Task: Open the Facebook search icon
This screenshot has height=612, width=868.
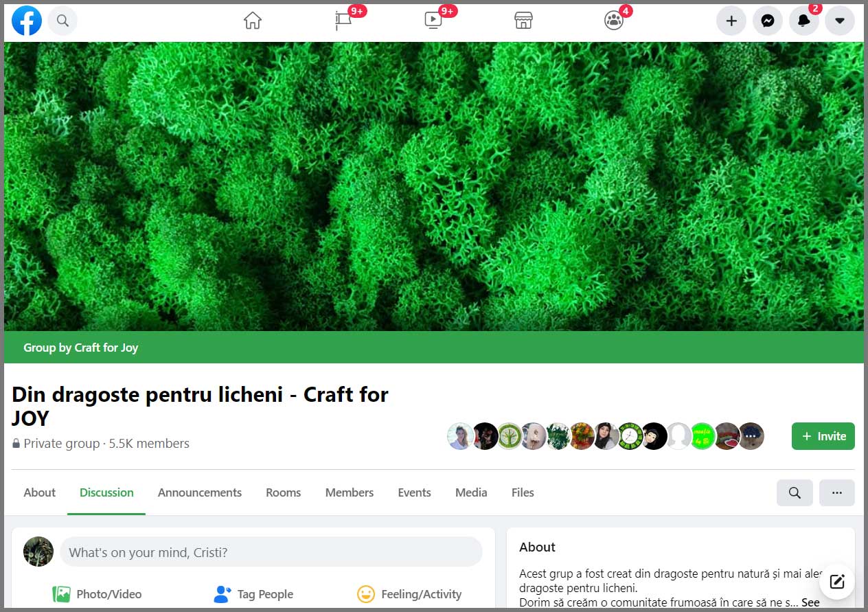Action: pos(62,21)
